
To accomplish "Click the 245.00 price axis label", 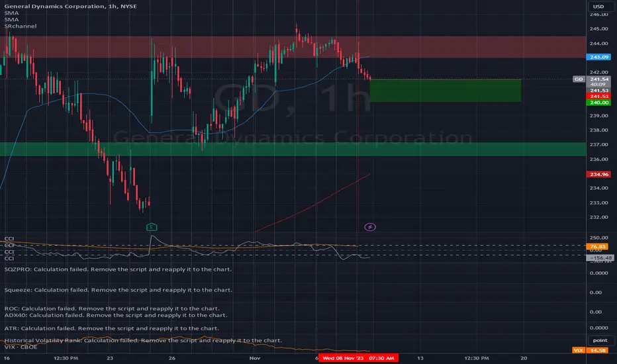I will pos(598,28).
